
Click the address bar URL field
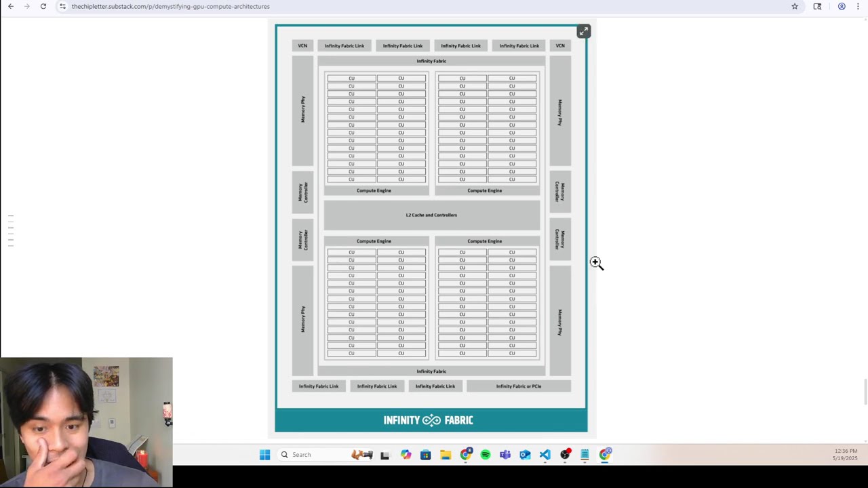pos(427,6)
